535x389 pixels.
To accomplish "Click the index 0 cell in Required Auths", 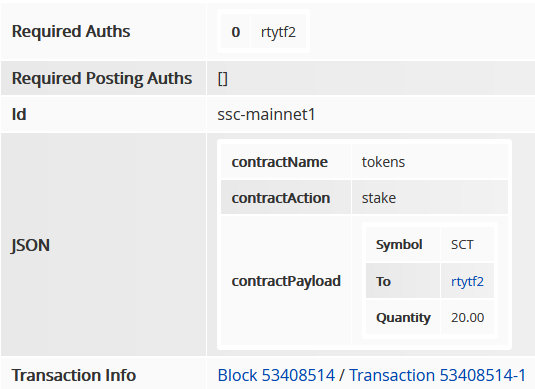I will [x=235, y=32].
